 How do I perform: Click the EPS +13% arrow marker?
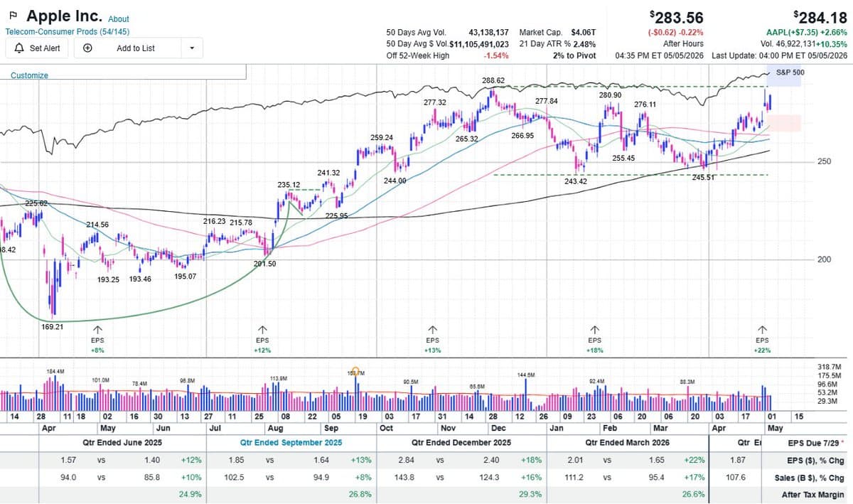point(432,330)
